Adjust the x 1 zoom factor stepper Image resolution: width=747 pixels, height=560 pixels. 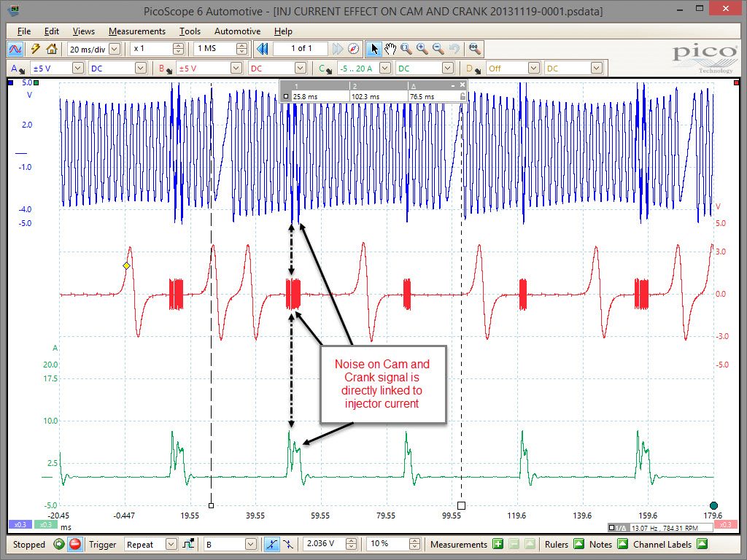178,49
